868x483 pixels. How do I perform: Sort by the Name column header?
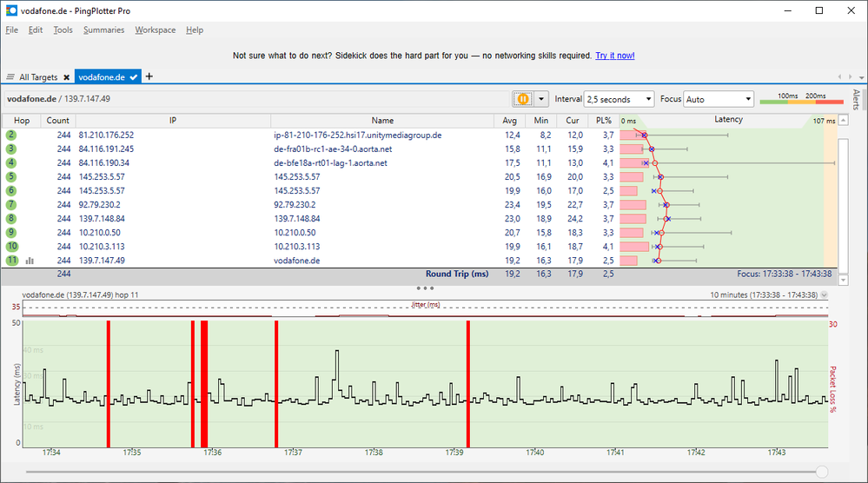click(x=382, y=120)
